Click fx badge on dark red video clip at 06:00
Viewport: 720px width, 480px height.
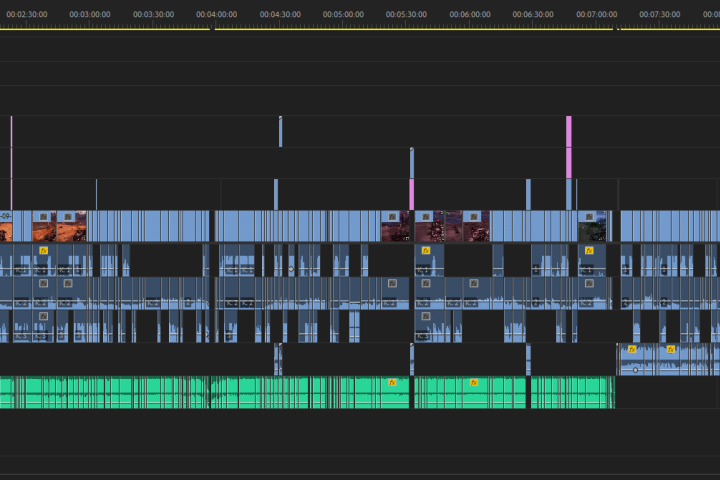click(474, 217)
